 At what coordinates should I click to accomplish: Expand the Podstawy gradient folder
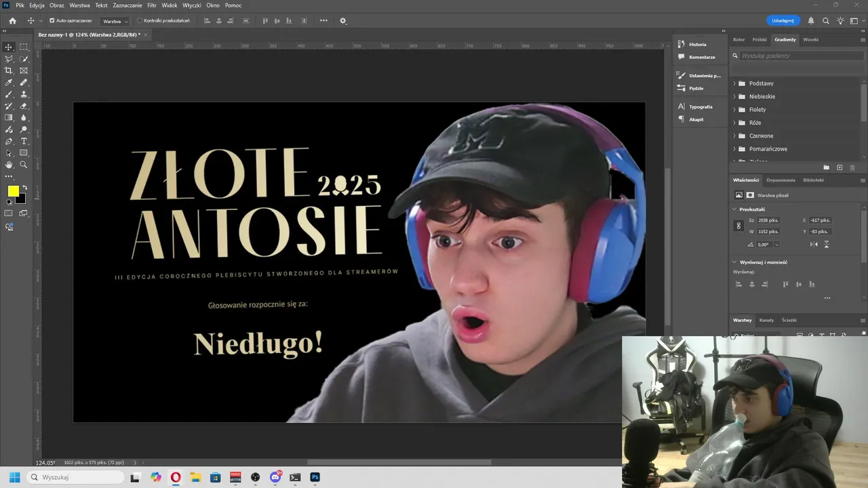point(734,83)
